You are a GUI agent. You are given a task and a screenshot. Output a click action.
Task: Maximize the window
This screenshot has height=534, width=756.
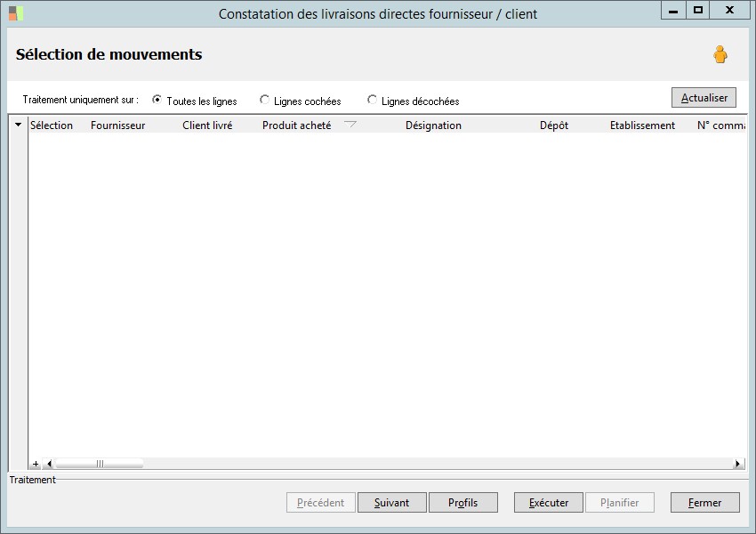(x=697, y=10)
